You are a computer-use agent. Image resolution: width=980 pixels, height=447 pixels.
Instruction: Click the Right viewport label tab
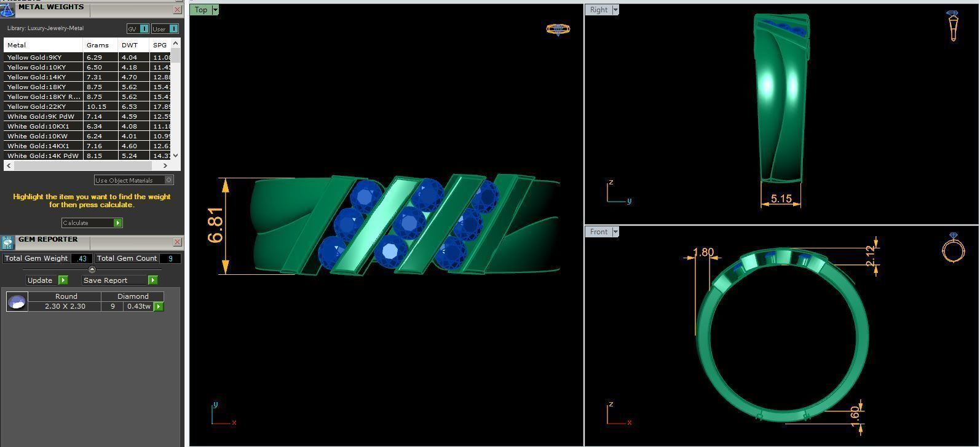coord(599,10)
